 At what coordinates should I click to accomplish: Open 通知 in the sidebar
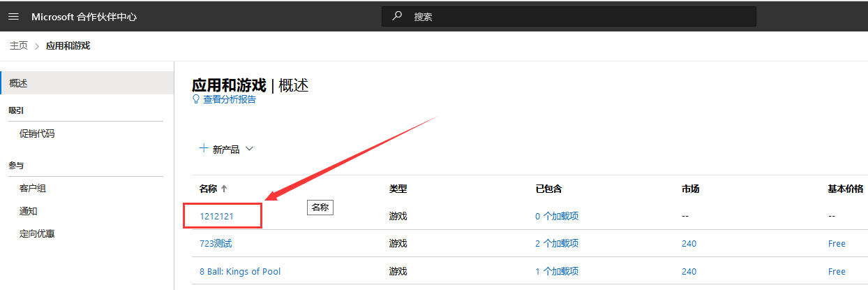[x=29, y=211]
